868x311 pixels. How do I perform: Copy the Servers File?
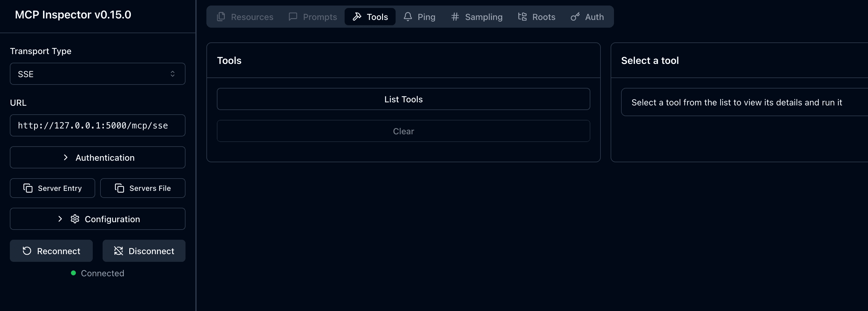[x=143, y=188]
